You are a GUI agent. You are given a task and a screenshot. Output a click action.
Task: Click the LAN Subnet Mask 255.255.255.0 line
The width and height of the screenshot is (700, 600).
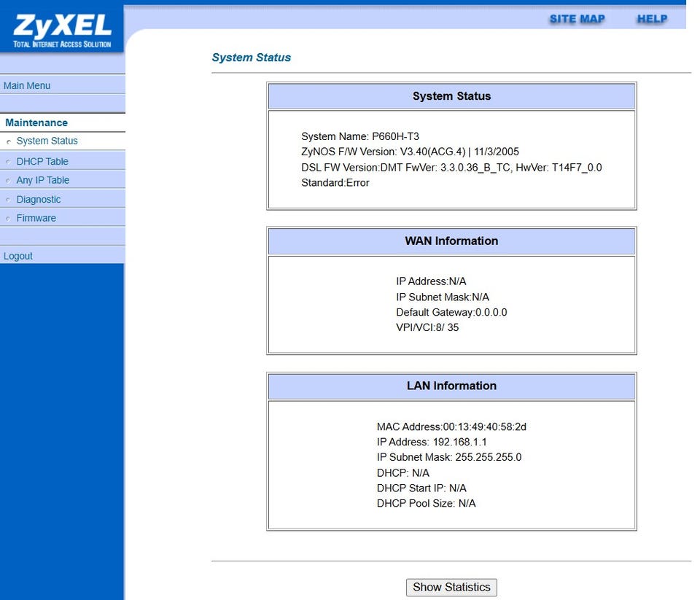(449, 457)
